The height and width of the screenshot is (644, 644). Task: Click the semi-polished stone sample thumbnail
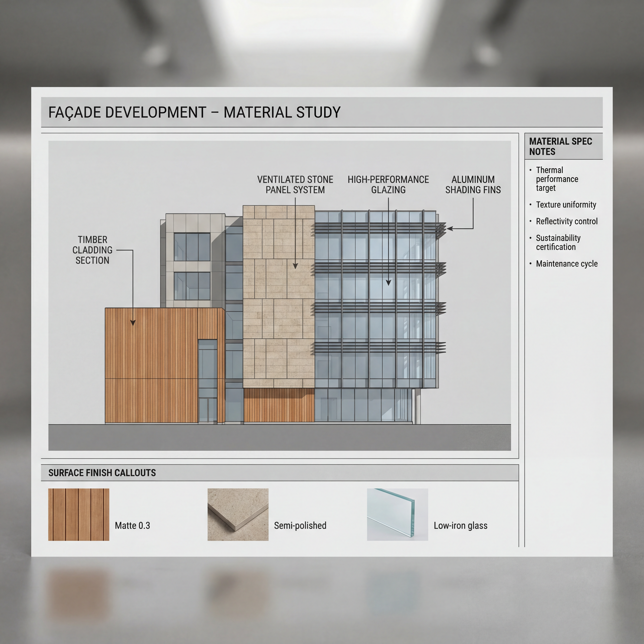click(238, 514)
